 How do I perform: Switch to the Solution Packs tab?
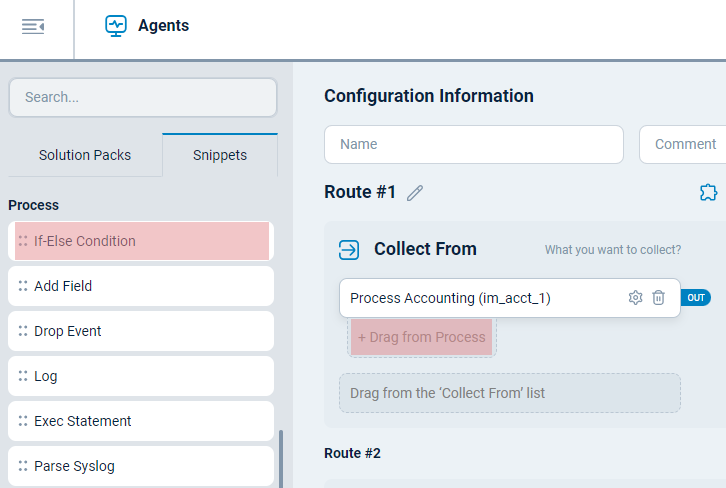[x=85, y=155]
